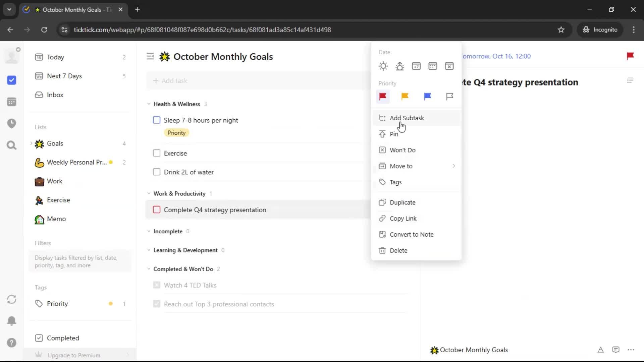Check off Sleep 7-8 hours task

[x=157, y=120]
